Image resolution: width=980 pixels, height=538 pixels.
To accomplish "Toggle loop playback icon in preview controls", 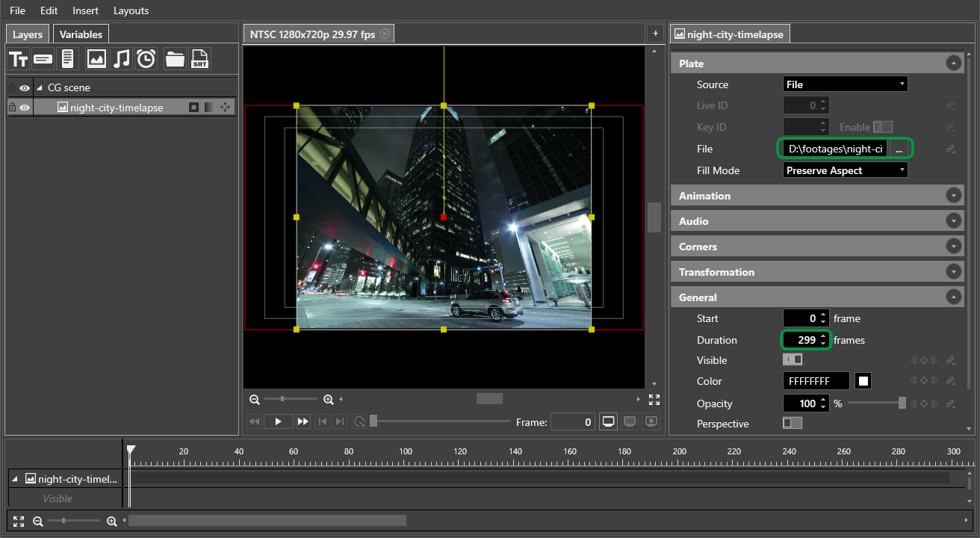I will [359, 421].
